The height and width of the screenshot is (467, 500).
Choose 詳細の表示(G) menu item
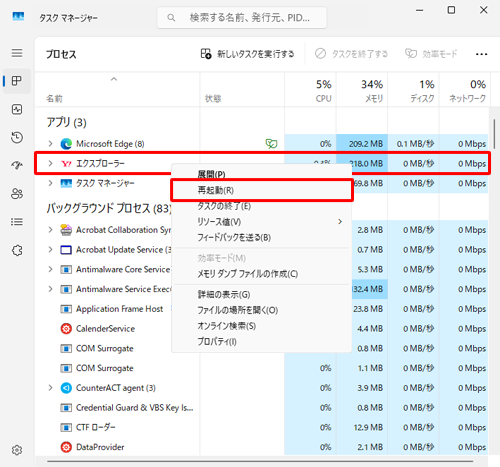coord(262,295)
